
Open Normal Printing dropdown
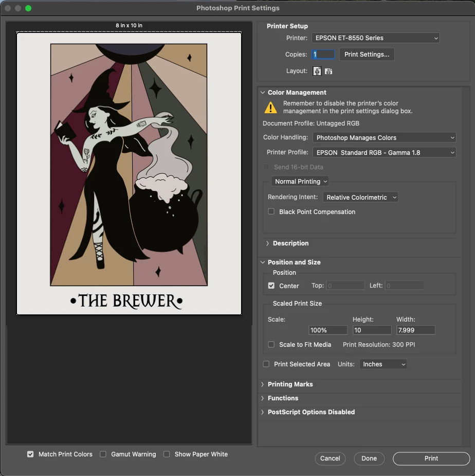(x=300, y=181)
